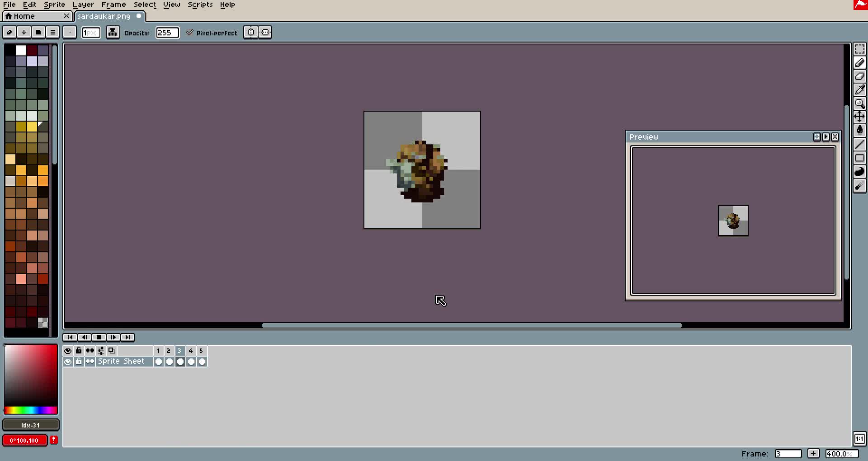
Task: Select the Line tool
Action: click(860, 144)
